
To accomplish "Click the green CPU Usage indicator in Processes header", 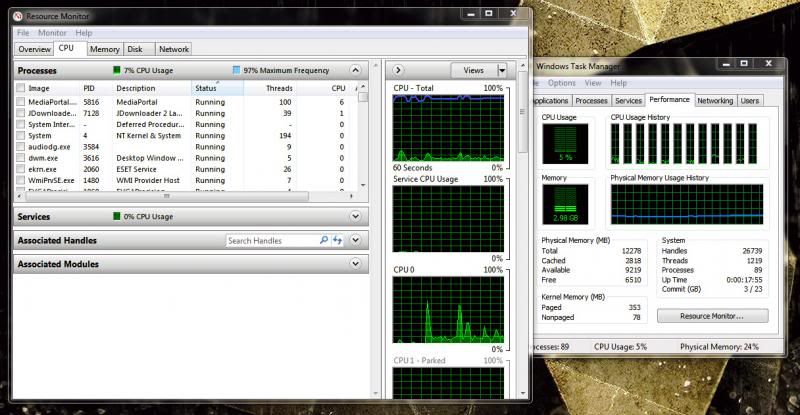I will click(117, 70).
